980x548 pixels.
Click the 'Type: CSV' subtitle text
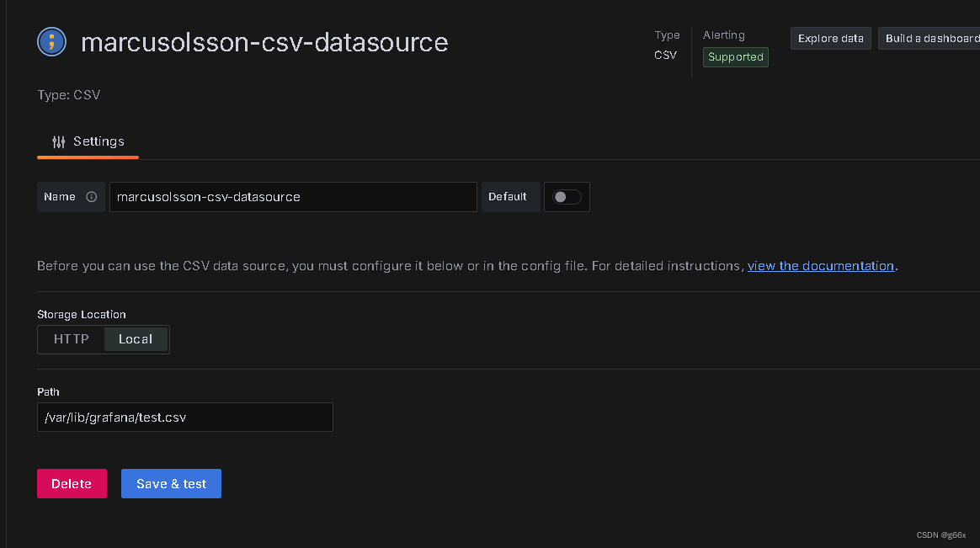tap(69, 95)
